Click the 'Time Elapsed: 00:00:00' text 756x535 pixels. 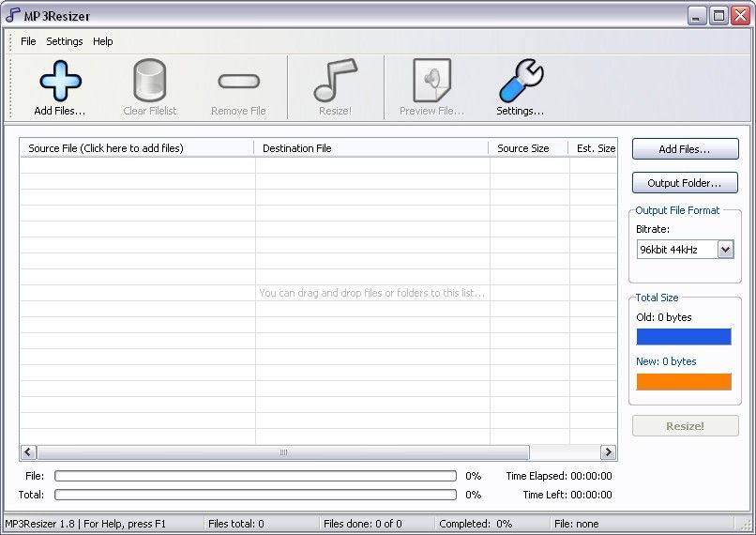(x=559, y=476)
